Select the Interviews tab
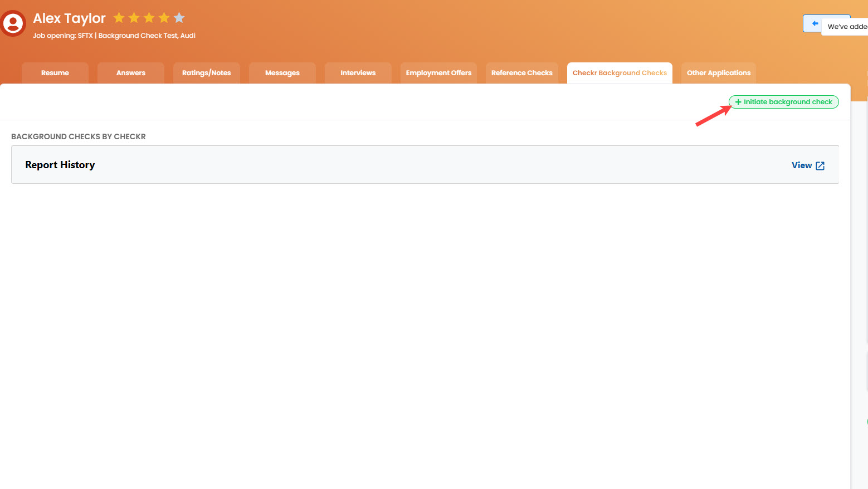The height and width of the screenshot is (489, 868). pos(358,73)
